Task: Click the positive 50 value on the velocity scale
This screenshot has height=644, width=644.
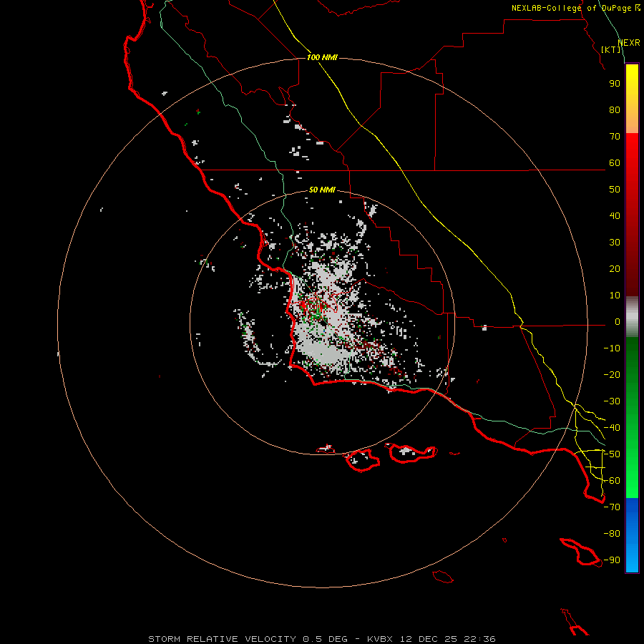Action: tap(615, 190)
